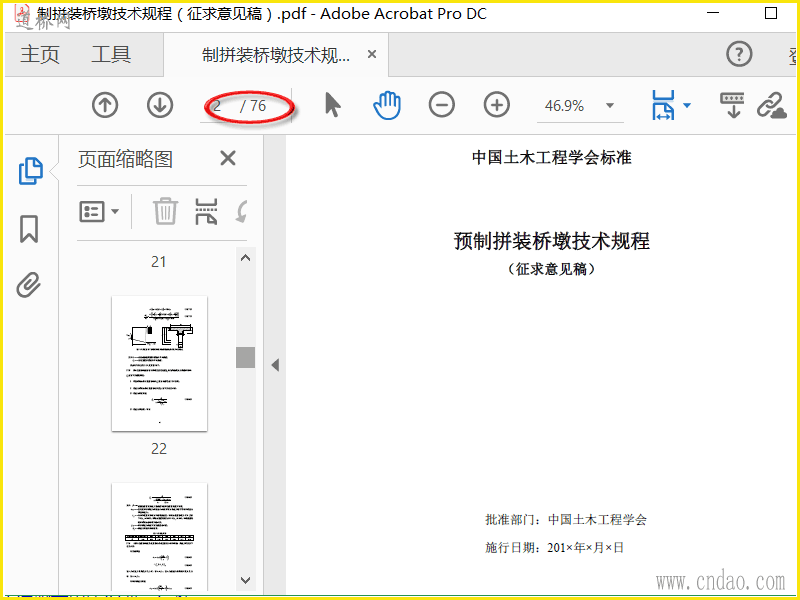This screenshot has height=600, width=800.
Task: Collapse the navigation pane with the left arrow
Action: point(276,365)
